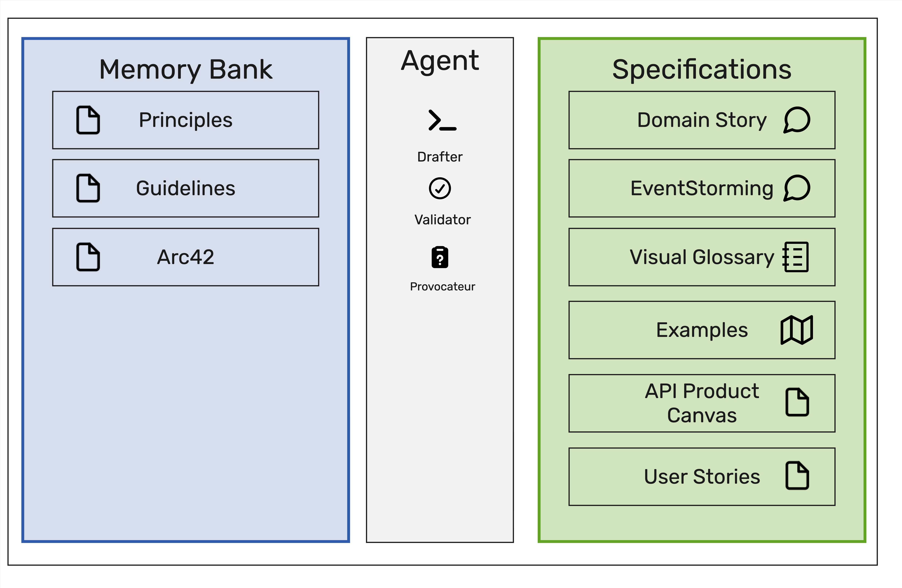Click the Validator label text
Viewport: 902px width, 588px height.
pyautogui.click(x=442, y=219)
